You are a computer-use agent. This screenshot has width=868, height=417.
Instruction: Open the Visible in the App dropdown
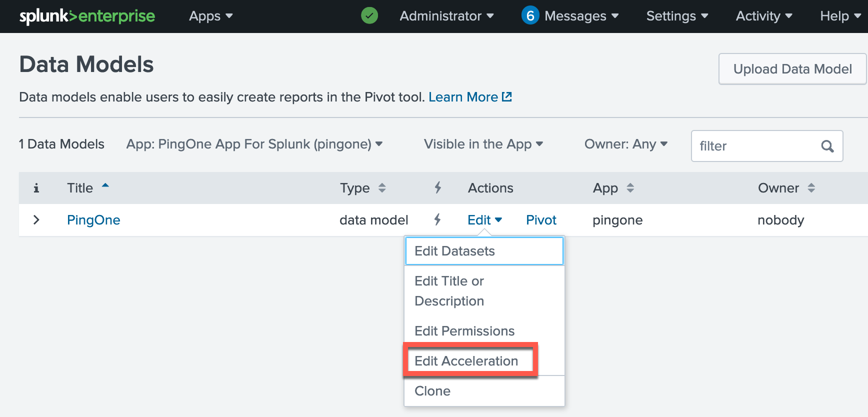click(x=483, y=144)
